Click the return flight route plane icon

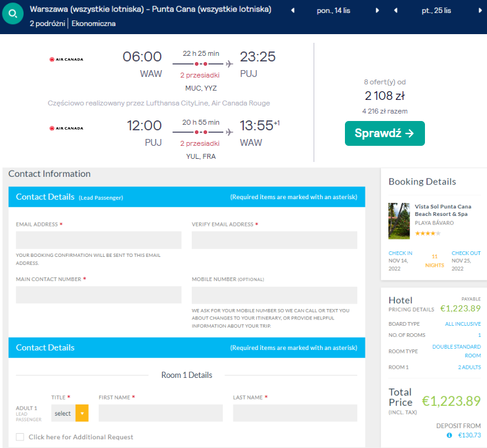point(229,132)
